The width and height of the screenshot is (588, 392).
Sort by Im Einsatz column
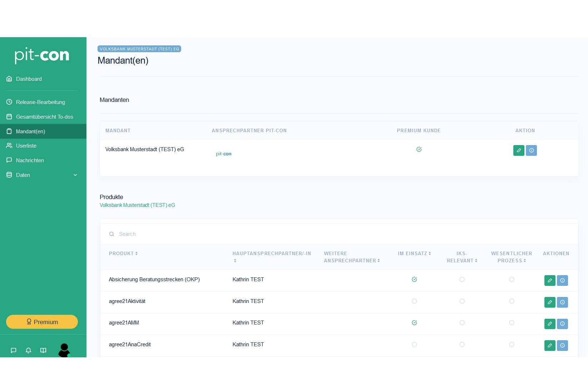coord(414,253)
